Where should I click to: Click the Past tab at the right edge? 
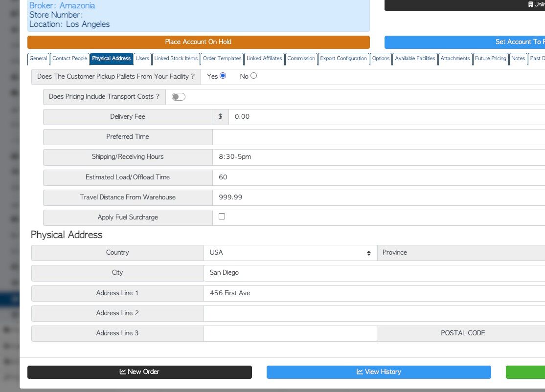click(x=536, y=58)
